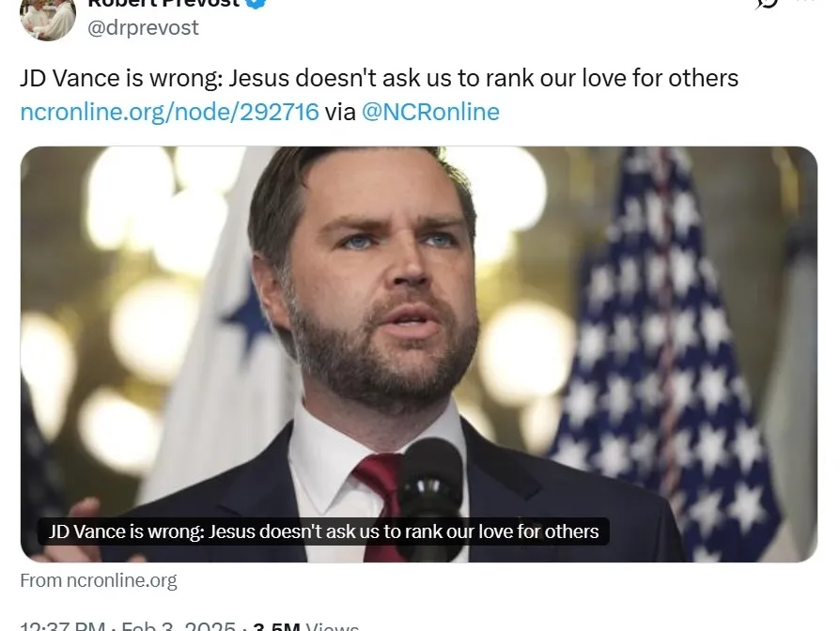Viewport: 840px width, 631px height.
Task: Click the 12:37 PM timestamp
Action: point(61,626)
